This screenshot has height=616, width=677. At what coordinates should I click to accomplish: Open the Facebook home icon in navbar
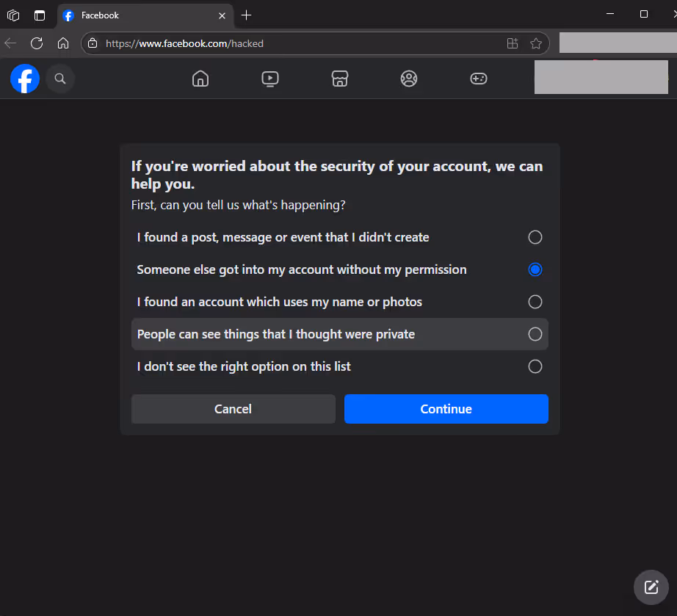coord(200,79)
